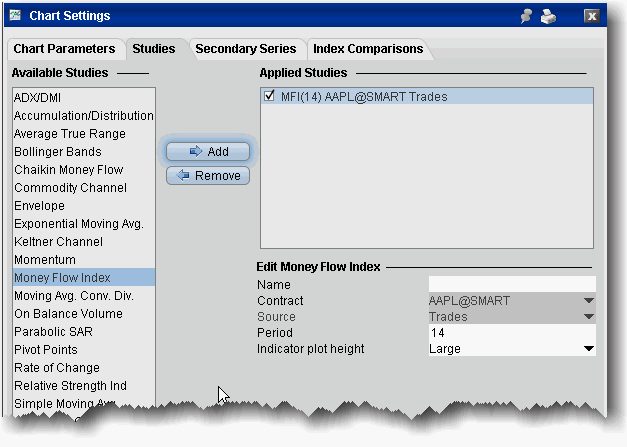Open the Source dropdown

click(588, 317)
